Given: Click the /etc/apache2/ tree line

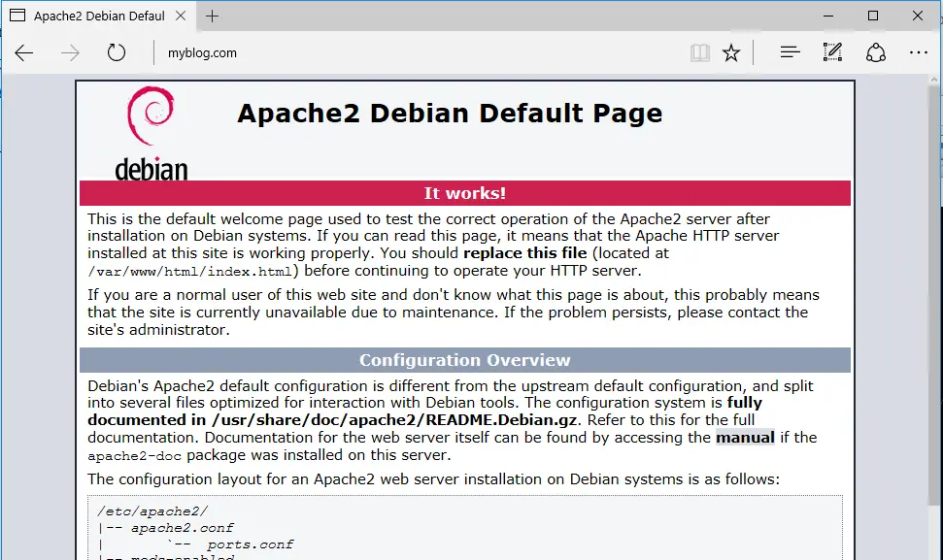Looking at the screenshot, I should pos(152,511).
